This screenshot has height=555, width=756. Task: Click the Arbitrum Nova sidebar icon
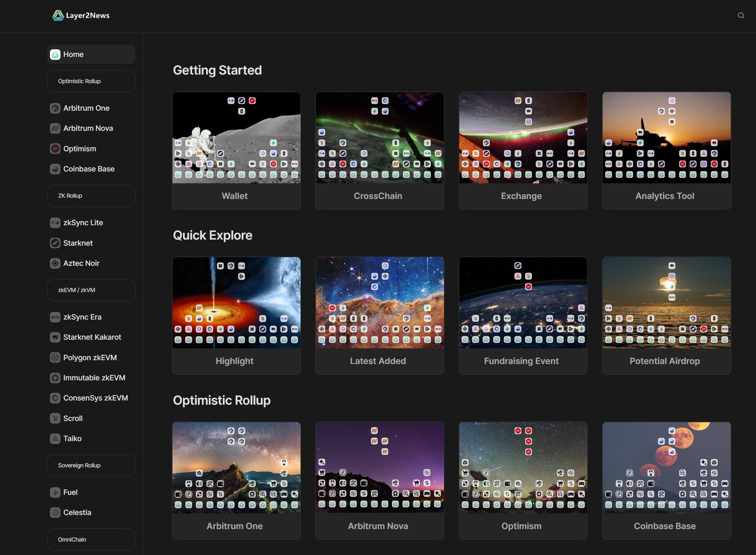[x=55, y=128]
